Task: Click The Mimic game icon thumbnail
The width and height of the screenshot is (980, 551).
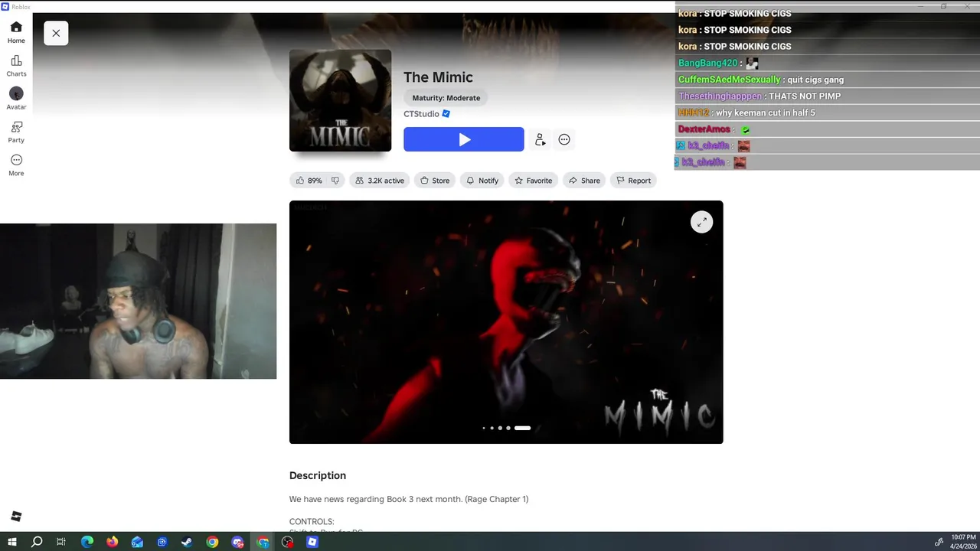Action: (340, 101)
